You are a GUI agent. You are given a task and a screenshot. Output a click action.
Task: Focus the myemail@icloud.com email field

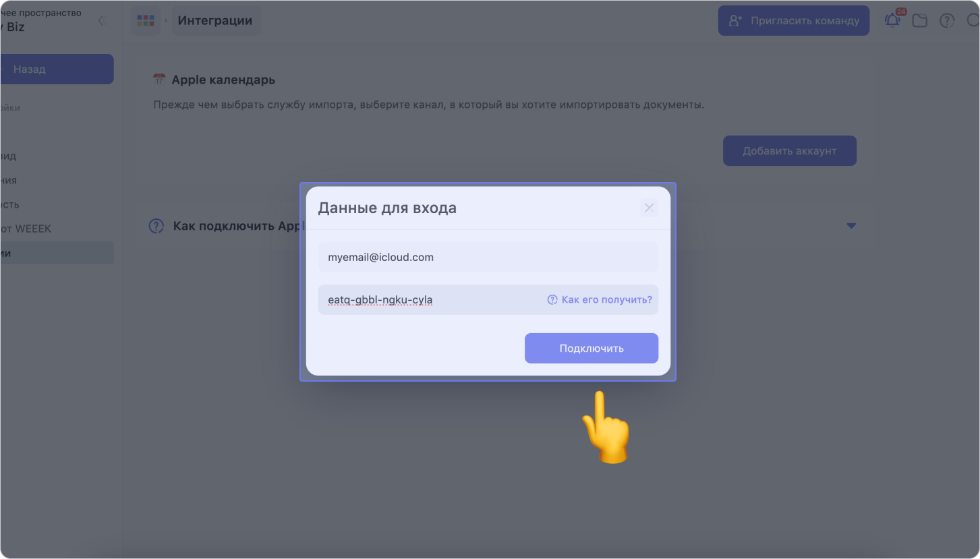click(488, 257)
